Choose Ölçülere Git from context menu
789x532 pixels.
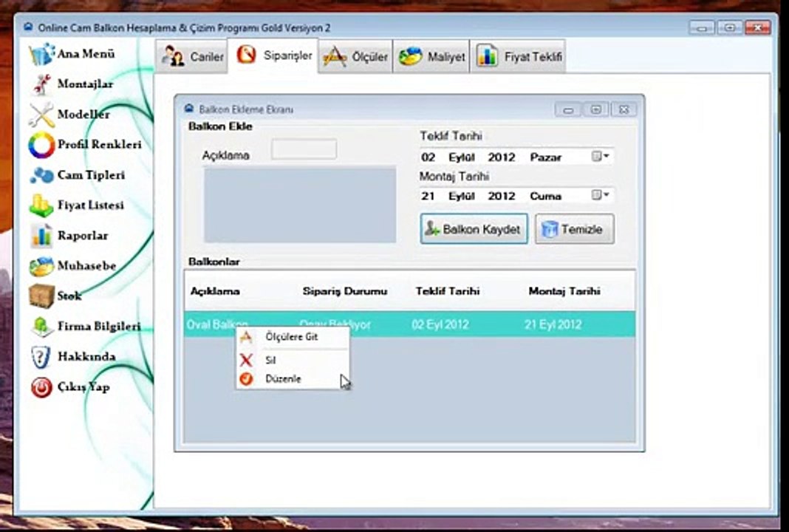tap(292, 337)
